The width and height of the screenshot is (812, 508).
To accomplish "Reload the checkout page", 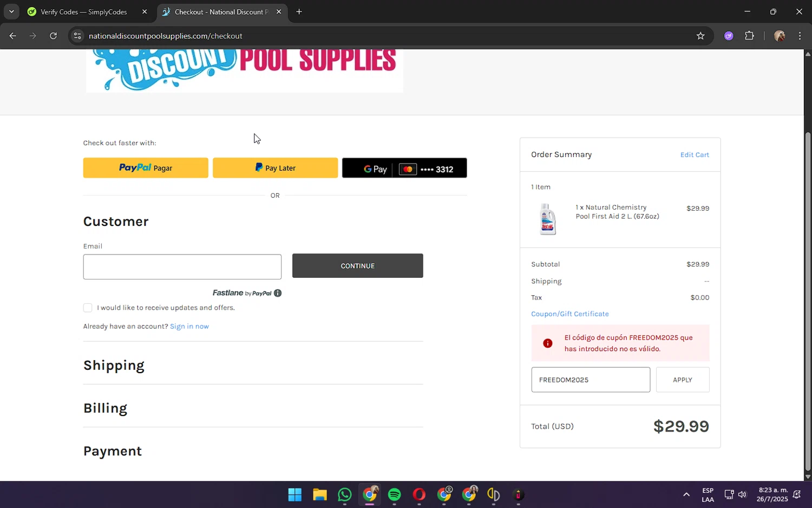I will click(x=53, y=36).
